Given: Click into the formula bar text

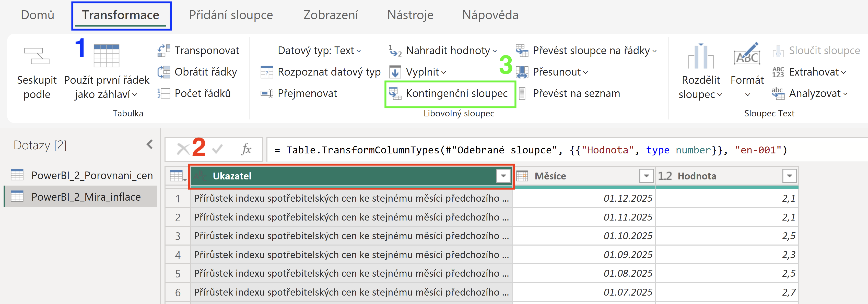Looking at the screenshot, I should tap(531, 150).
